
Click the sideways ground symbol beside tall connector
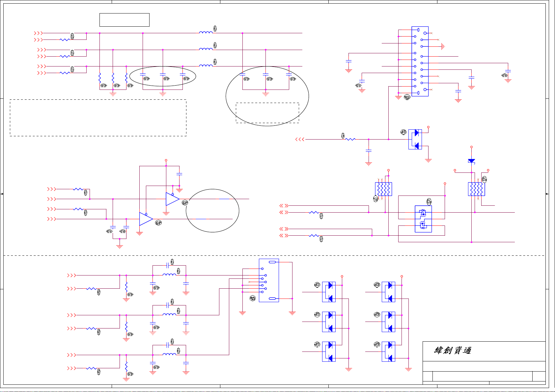click(x=443, y=46)
